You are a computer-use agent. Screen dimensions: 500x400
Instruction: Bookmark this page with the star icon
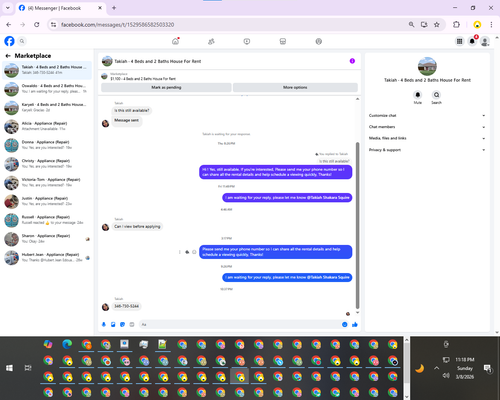(437, 24)
